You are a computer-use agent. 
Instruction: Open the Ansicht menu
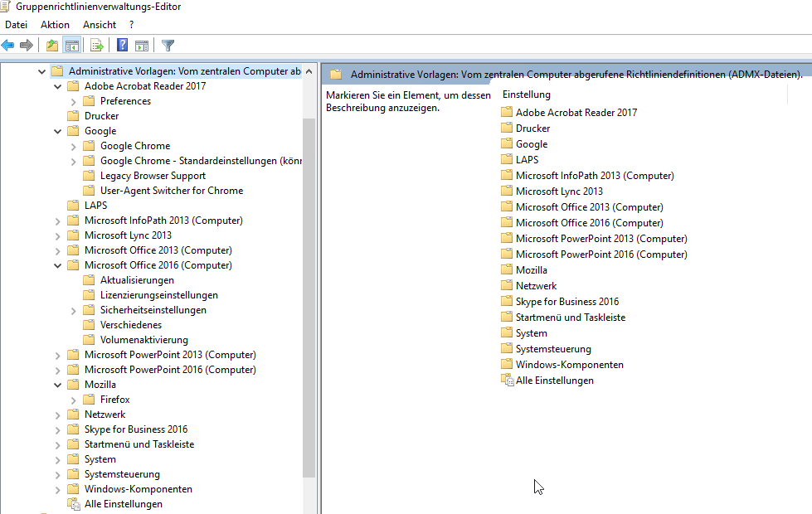(100, 25)
